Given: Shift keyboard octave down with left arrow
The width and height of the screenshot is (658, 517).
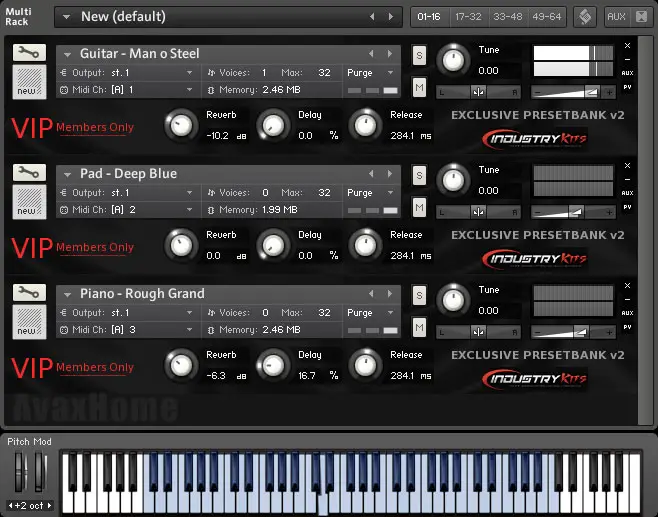Looking at the screenshot, I should (x=10, y=505).
